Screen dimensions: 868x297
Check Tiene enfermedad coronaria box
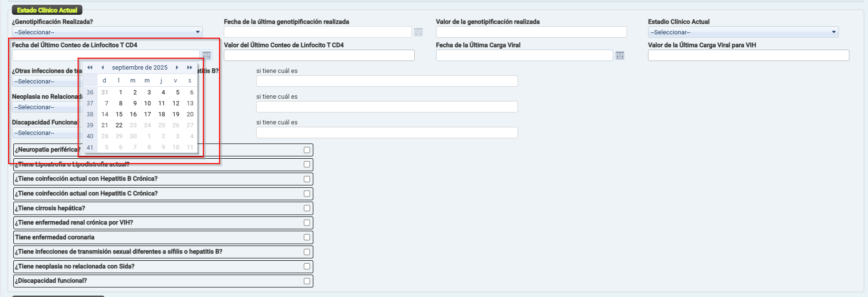click(307, 237)
